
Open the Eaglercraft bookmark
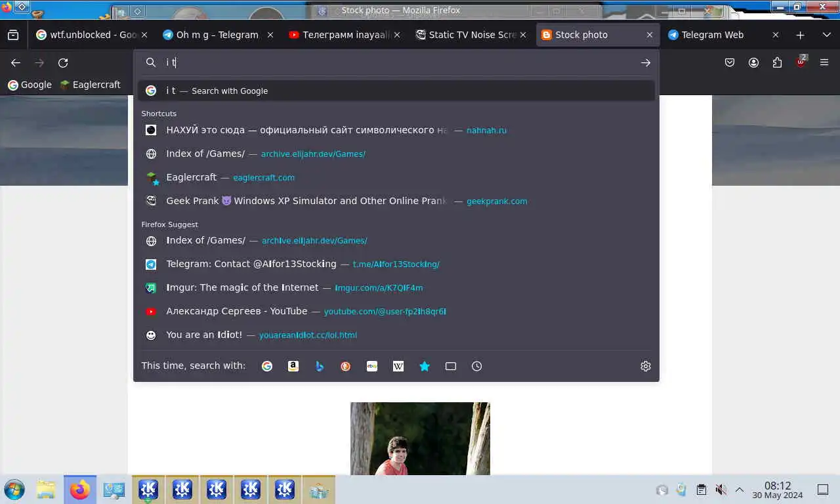(x=90, y=85)
